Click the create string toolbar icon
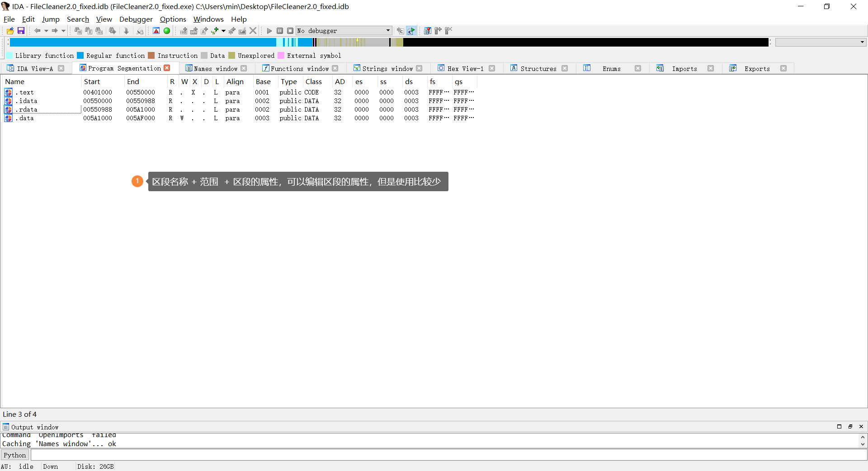This screenshot has width=868, height=471. pyautogui.click(x=204, y=31)
